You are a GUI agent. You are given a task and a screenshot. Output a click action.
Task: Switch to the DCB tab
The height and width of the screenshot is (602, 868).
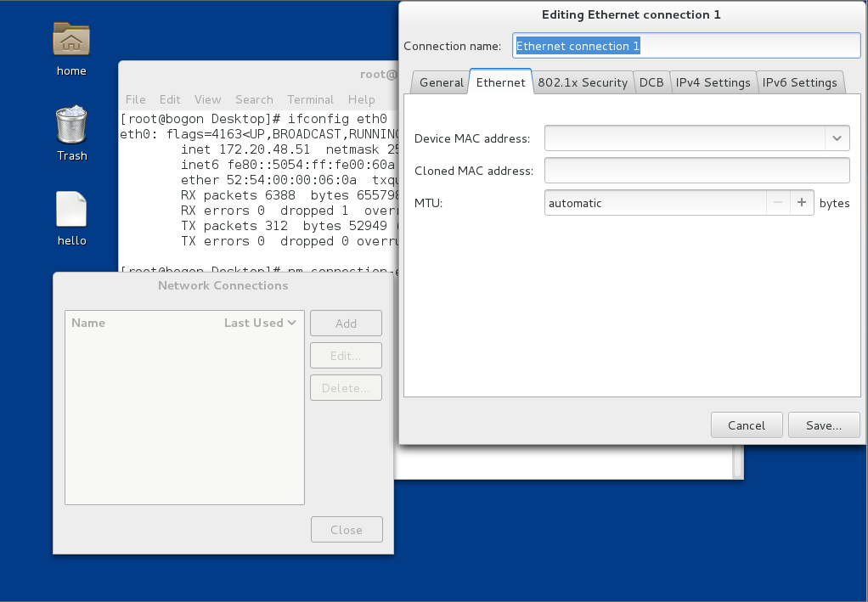tap(651, 82)
